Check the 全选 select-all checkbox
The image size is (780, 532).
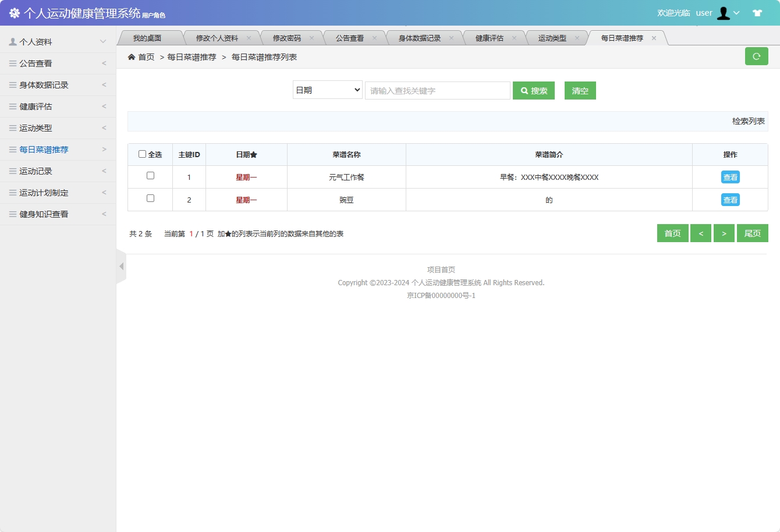[x=142, y=154]
